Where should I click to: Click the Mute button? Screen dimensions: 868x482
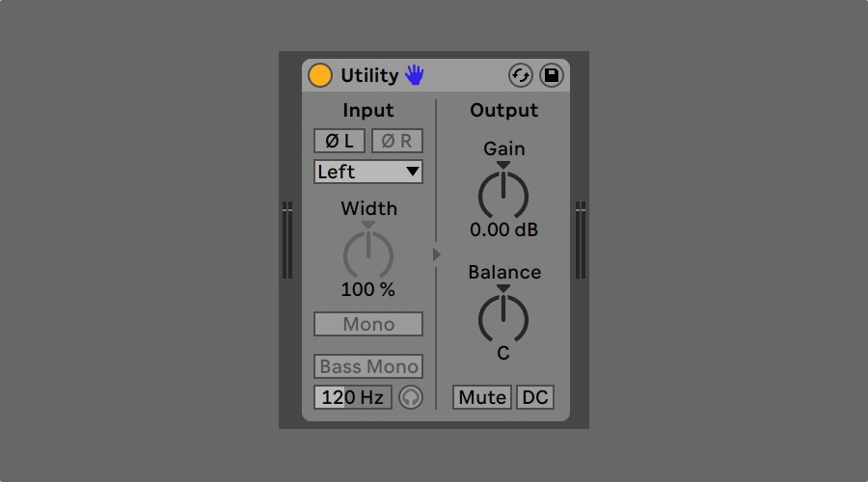[482, 397]
